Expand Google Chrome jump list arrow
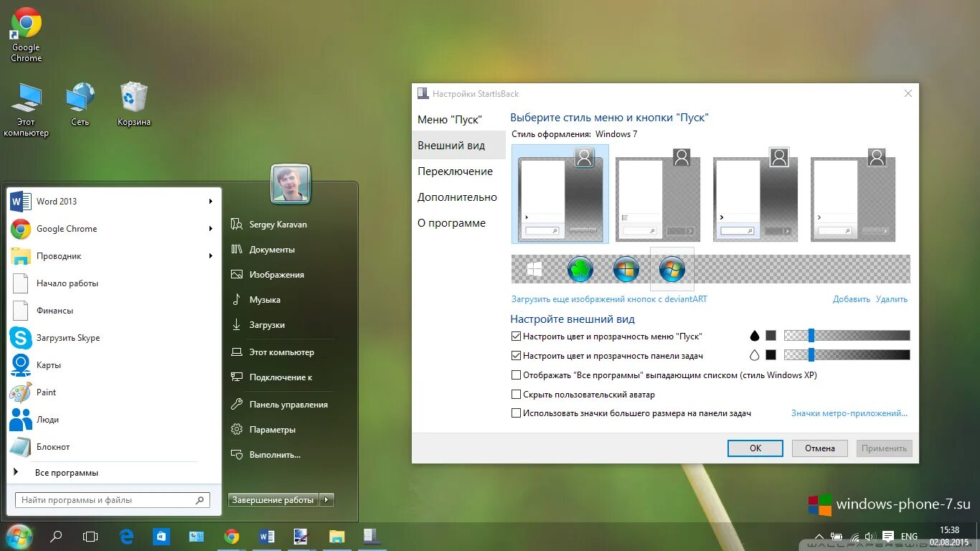 pyautogui.click(x=211, y=229)
